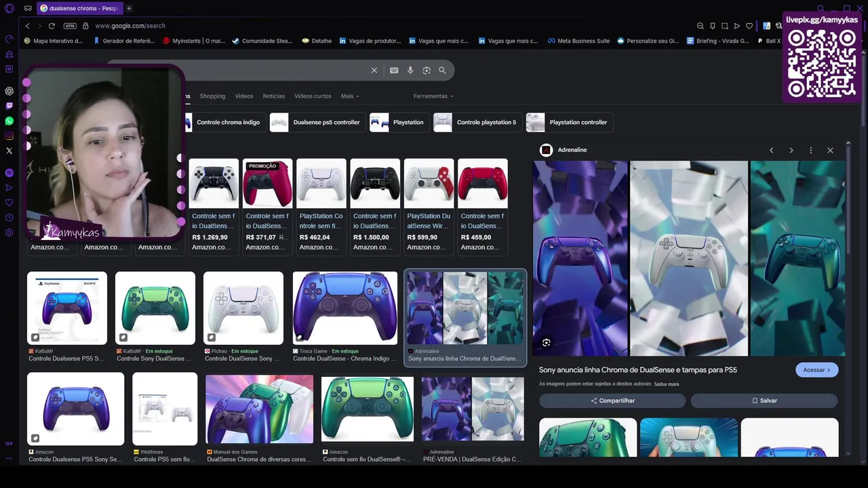Viewport: 868px width, 488px height.
Task: Click Acessar button in preview
Action: tap(817, 370)
